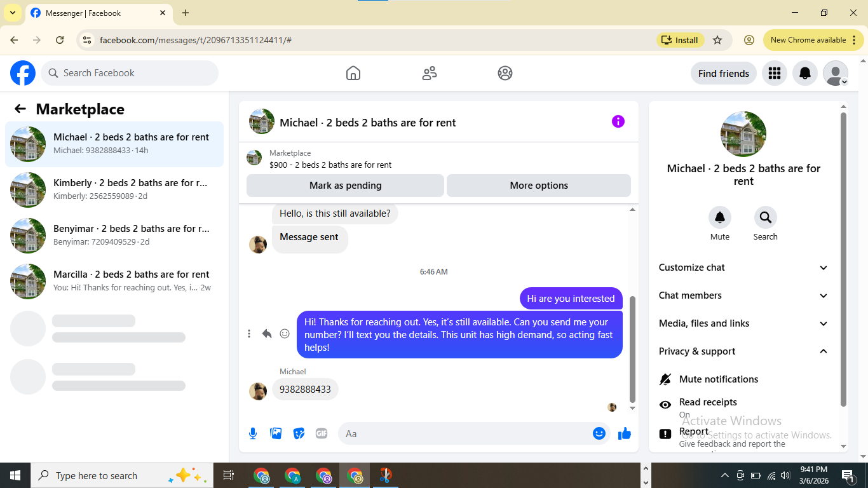The width and height of the screenshot is (868, 488).
Task: Click the large listing photo in right panel
Action: (743, 134)
